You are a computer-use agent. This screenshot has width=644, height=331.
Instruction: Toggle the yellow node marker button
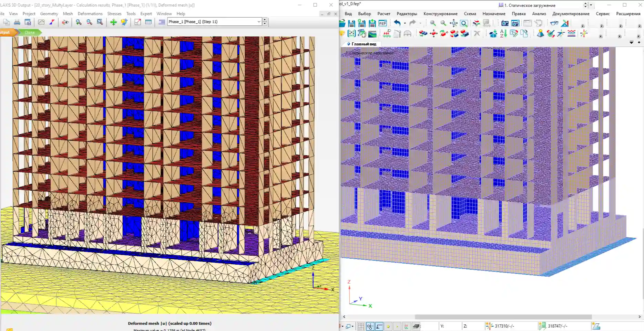point(388,326)
